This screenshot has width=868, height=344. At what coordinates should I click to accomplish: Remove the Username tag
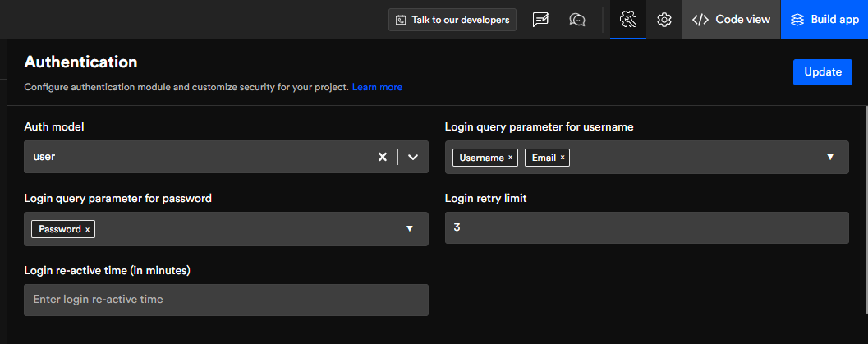tap(511, 158)
